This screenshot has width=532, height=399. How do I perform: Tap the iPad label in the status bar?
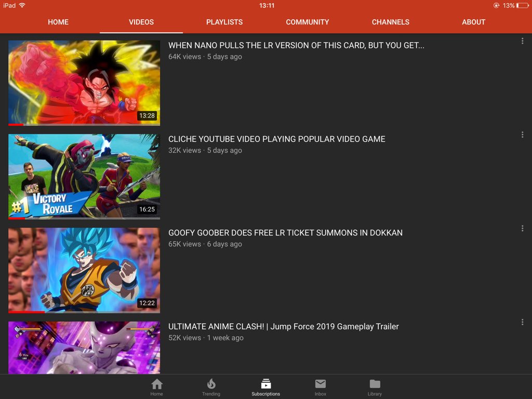coord(9,5)
